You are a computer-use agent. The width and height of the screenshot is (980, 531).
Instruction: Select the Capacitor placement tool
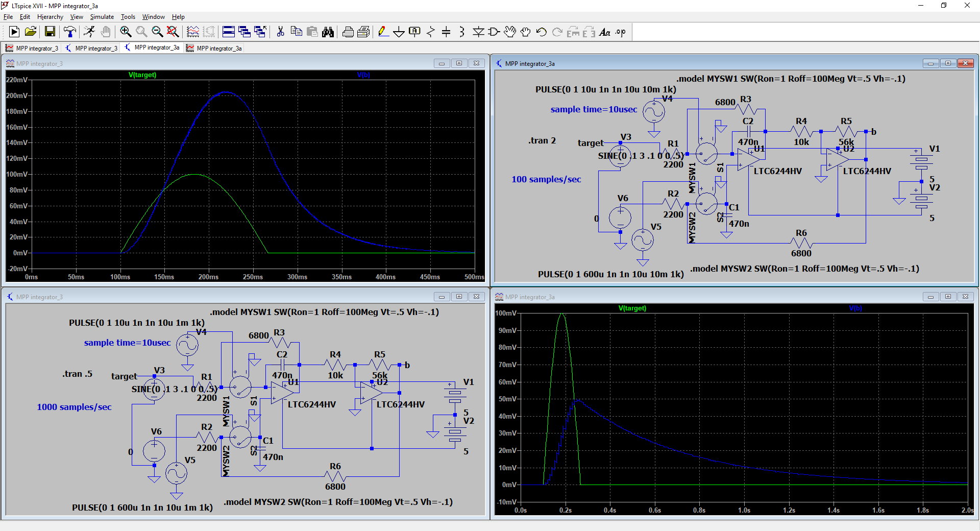click(446, 32)
